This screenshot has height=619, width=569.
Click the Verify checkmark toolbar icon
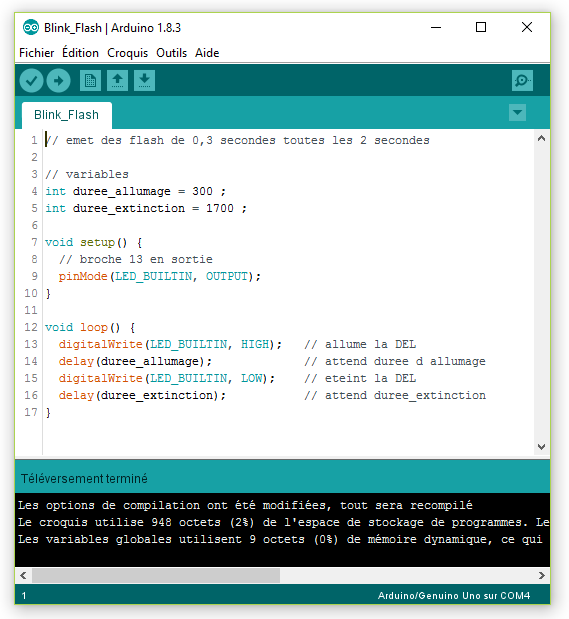pyautogui.click(x=31, y=81)
